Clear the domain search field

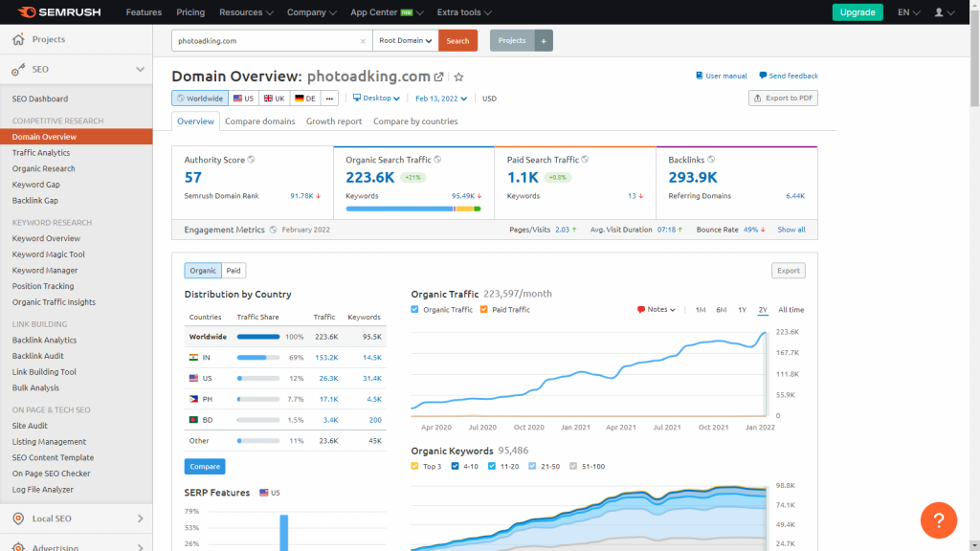(363, 41)
